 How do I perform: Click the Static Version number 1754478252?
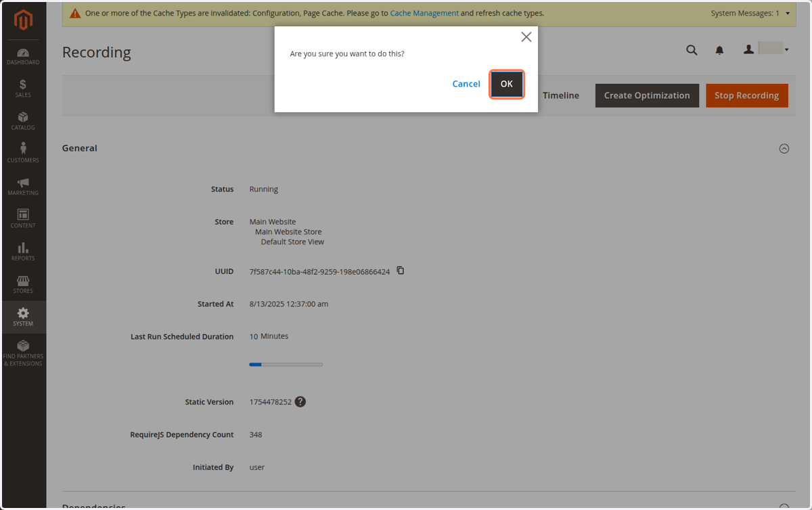[x=271, y=402]
